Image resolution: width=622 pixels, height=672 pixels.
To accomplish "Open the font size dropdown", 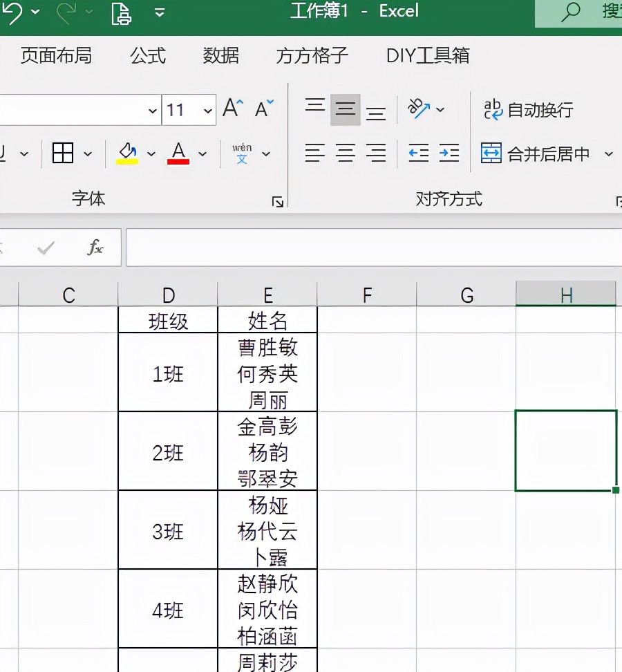I will click(207, 109).
